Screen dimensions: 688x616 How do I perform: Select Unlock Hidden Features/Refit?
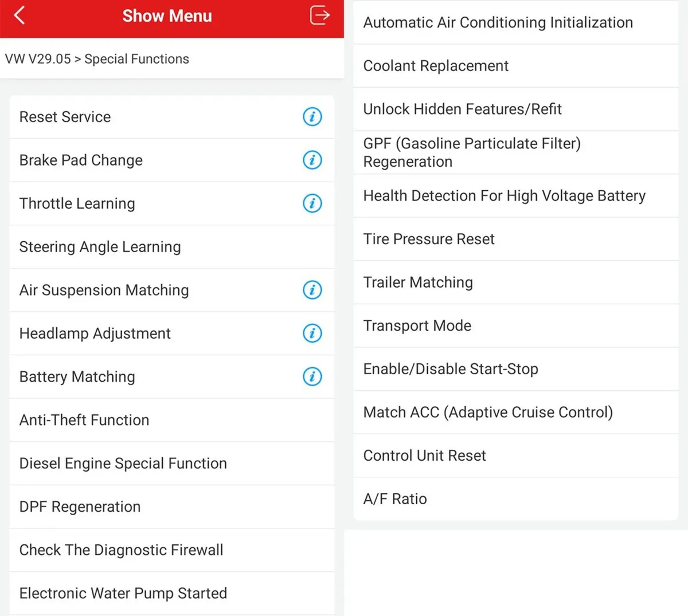[x=462, y=109]
